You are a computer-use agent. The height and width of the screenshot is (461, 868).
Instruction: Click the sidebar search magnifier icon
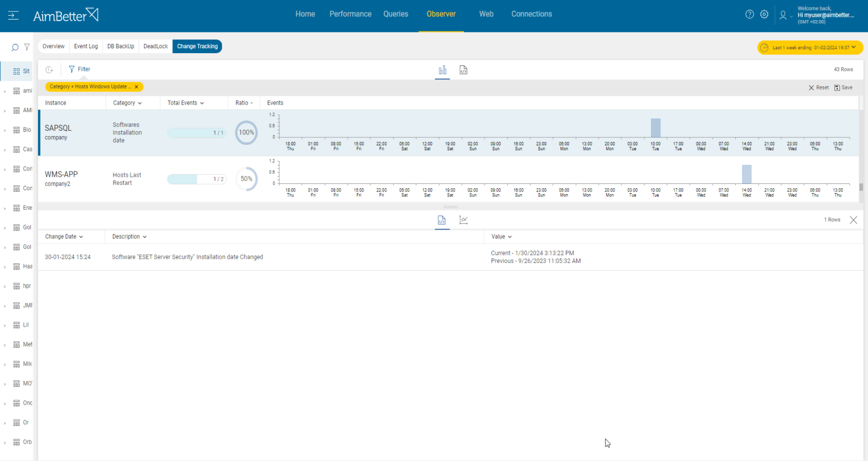tap(15, 48)
